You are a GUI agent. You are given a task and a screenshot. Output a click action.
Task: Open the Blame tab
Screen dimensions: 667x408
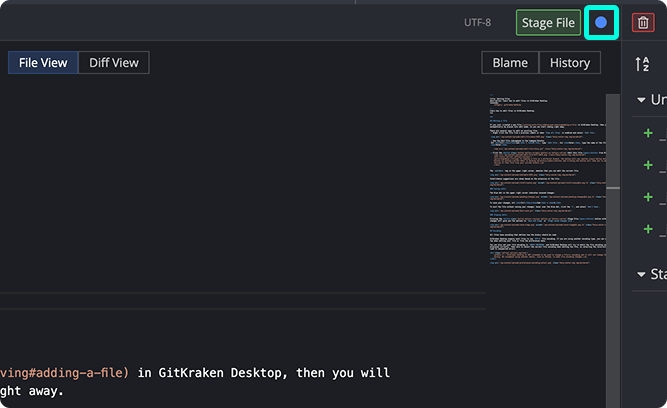pyautogui.click(x=510, y=63)
